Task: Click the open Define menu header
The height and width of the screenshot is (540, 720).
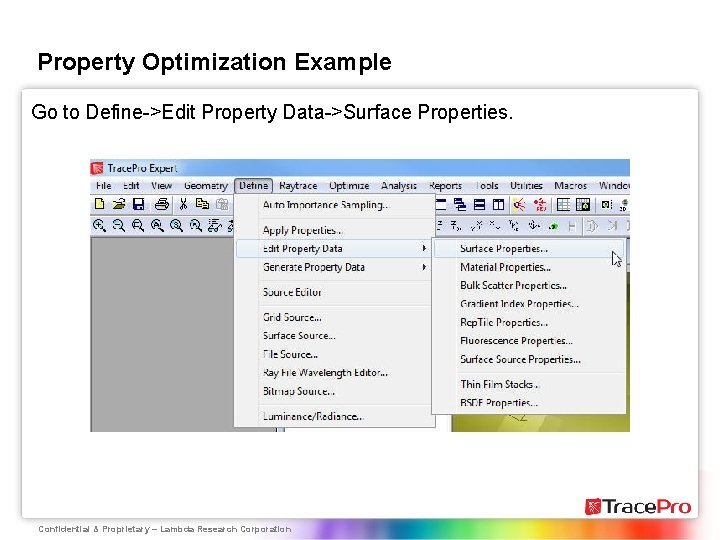Action: pyautogui.click(x=253, y=186)
